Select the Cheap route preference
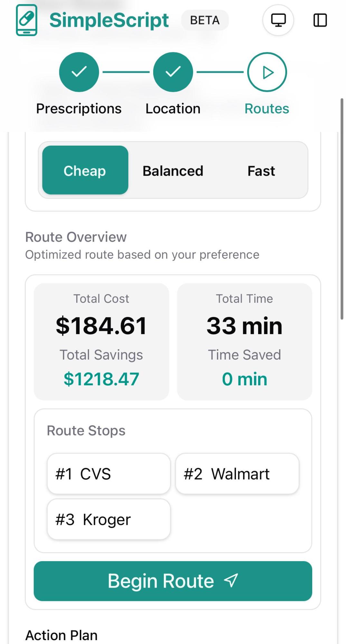Image resolution: width=346 pixels, height=644 pixels. pyautogui.click(x=85, y=170)
